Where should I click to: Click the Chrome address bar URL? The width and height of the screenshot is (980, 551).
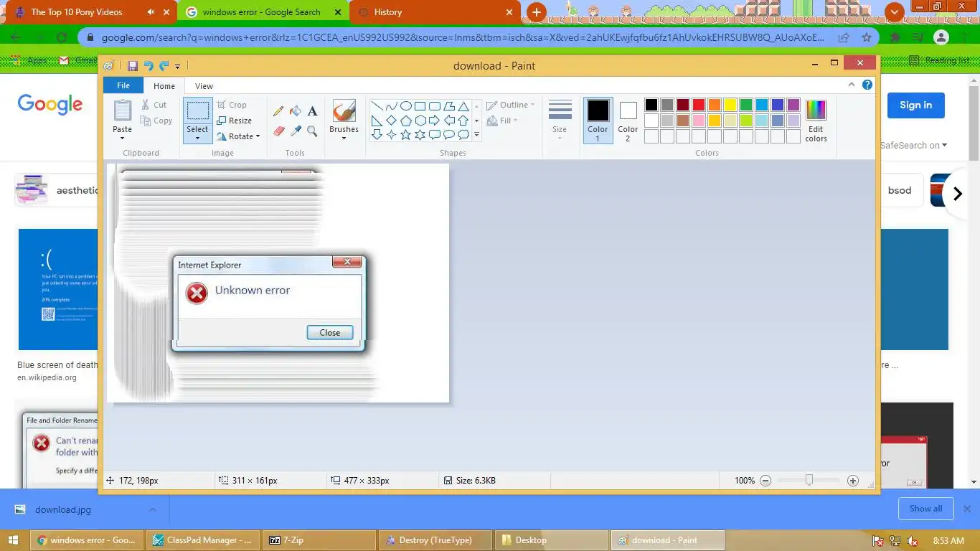coord(463,37)
